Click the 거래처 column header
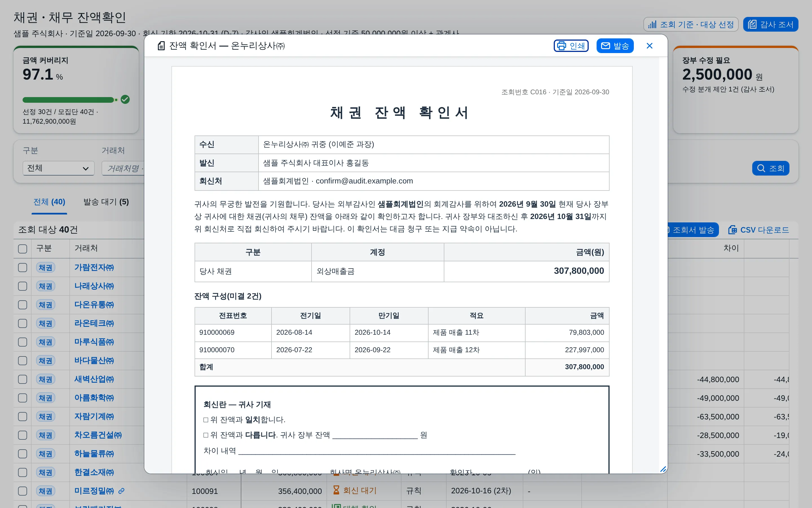The height and width of the screenshot is (508, 812). (86, 248)
